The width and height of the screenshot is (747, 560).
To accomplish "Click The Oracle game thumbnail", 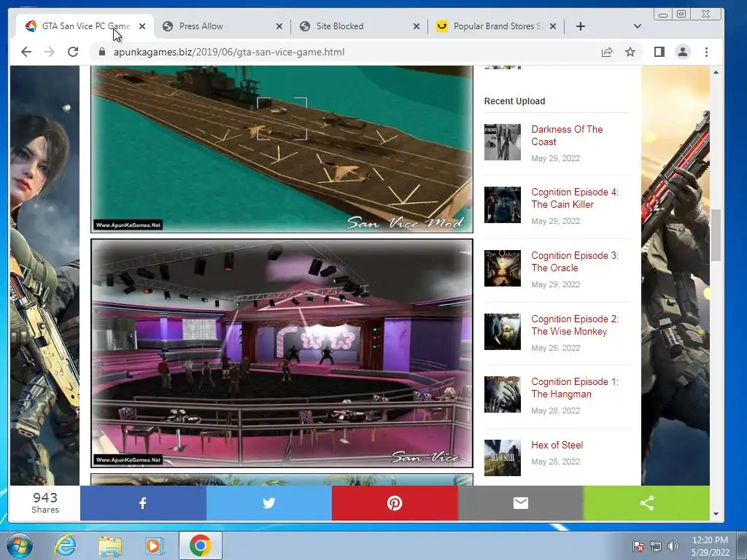I will [x=503, y=268].
